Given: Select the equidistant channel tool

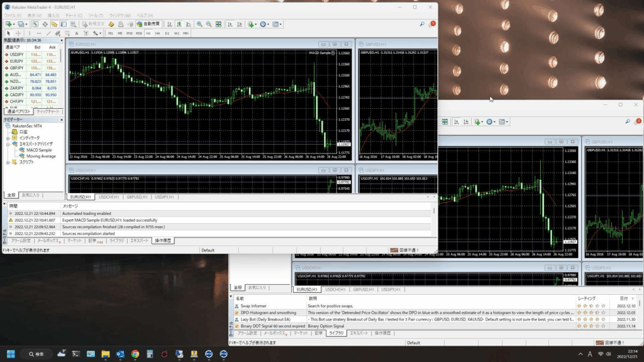Looking at the screenshot, I should 58,33.
